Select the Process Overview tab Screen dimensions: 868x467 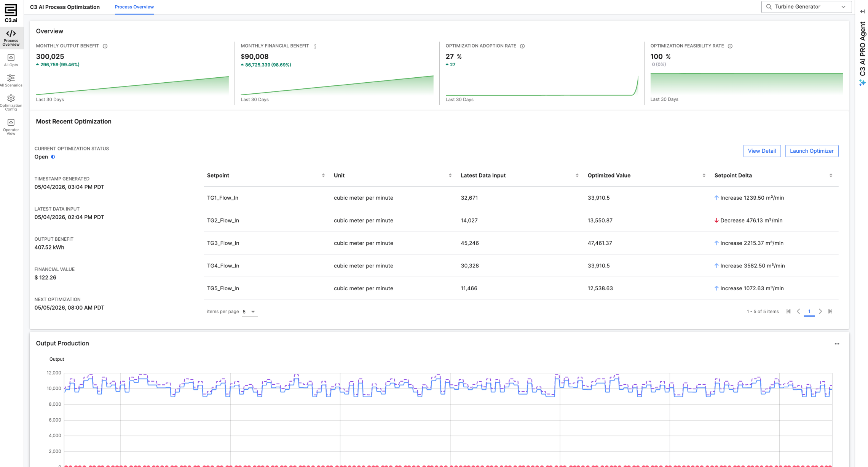coord(134,7)
